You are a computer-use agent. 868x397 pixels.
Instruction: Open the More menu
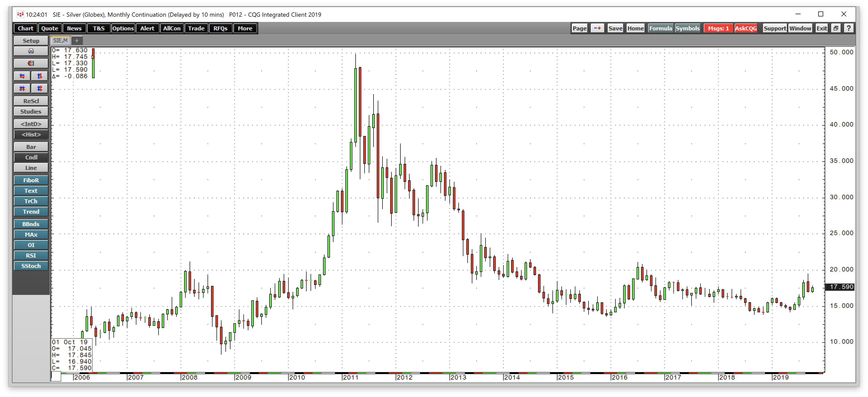click(245, 28)
